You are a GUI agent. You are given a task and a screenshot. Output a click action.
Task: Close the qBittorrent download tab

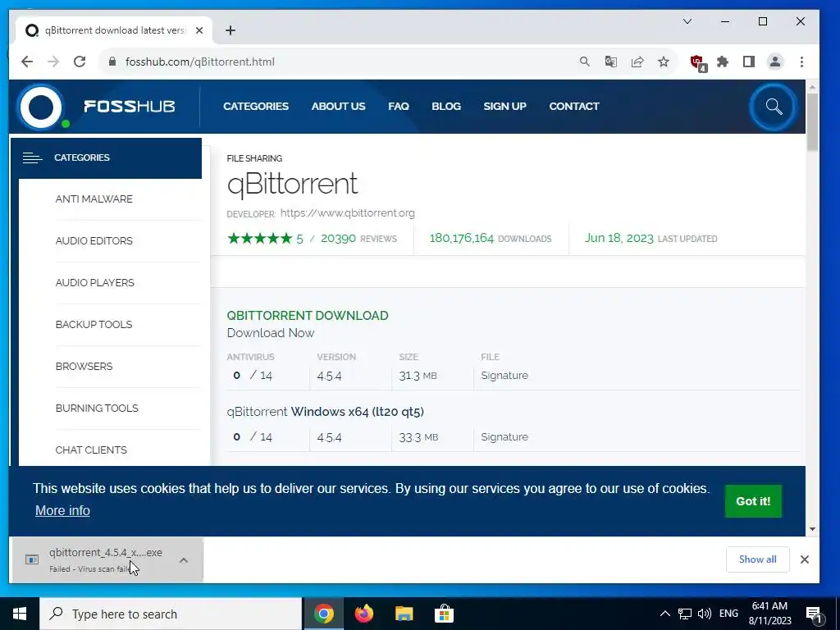pos(199,30)
